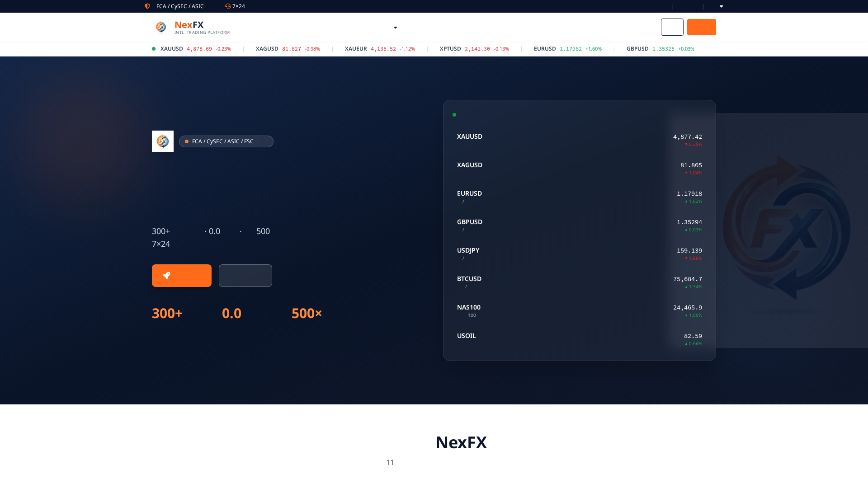Click the orange 500× statistic

[307, 313]
